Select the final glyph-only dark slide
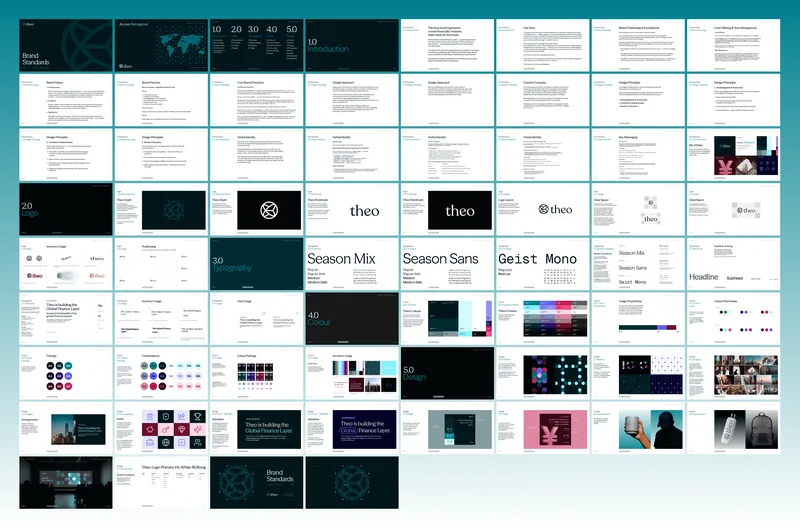The height and width of the screenshot is (528, 800). click(x=352, y=483)
